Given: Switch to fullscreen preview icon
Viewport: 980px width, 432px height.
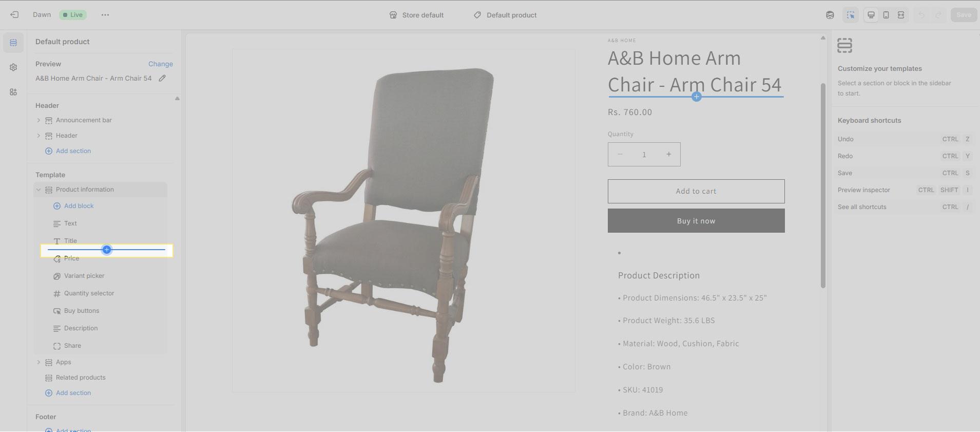Looking at the screenshot, I should pos(901,15).
